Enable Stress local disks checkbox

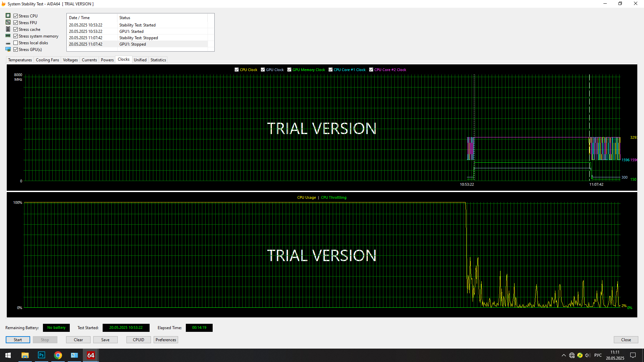pos(15,43)
